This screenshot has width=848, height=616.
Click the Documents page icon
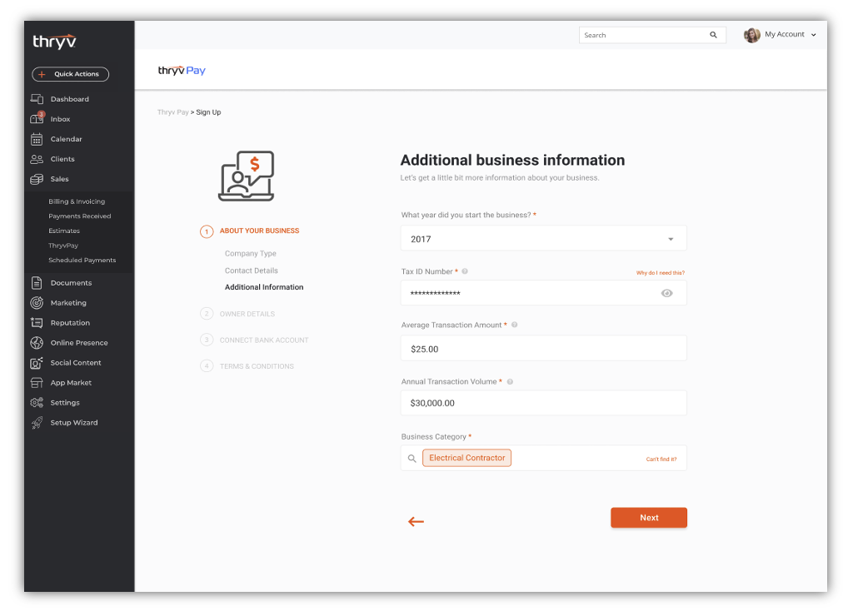click(37, 282)
